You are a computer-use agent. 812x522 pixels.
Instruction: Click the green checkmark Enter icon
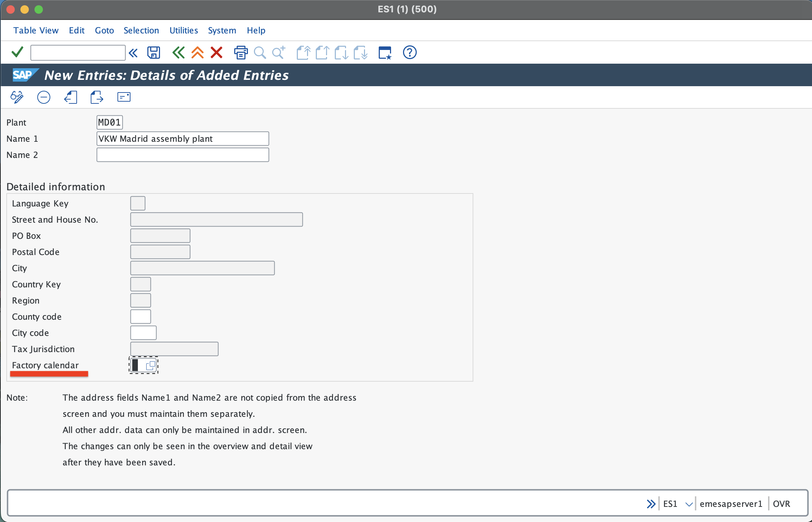17,52
